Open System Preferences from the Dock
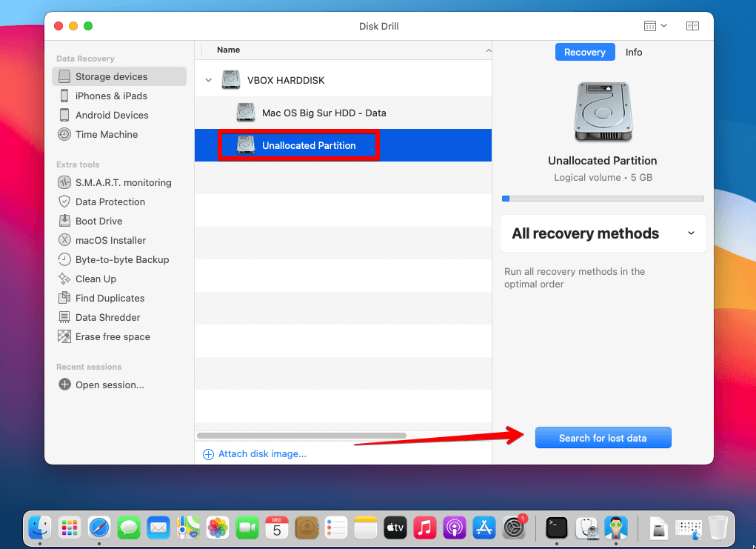 [x=514, y=528]
